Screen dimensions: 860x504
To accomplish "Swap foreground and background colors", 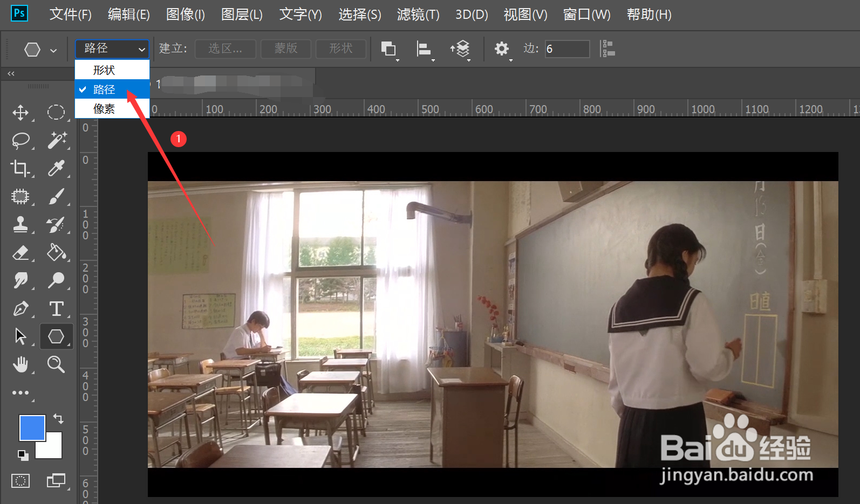I will click(58, 419).
